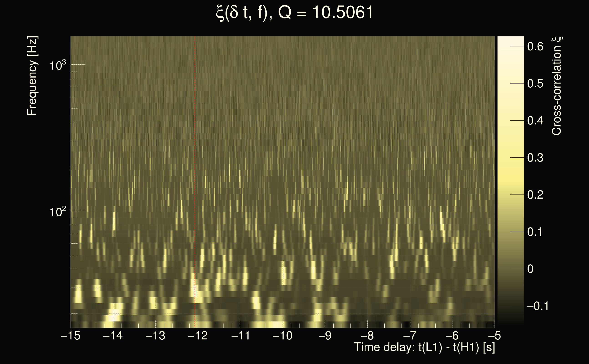
Task: Click the colorbar at the -0.1 level
Action: coord(510,306)
